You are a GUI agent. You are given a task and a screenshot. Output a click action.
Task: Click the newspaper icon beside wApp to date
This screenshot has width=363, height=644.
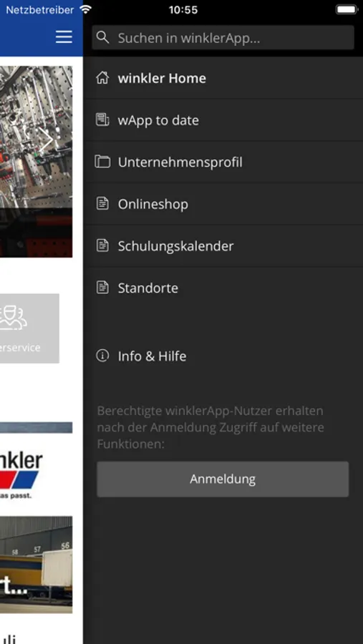click(x=102, y=120)
